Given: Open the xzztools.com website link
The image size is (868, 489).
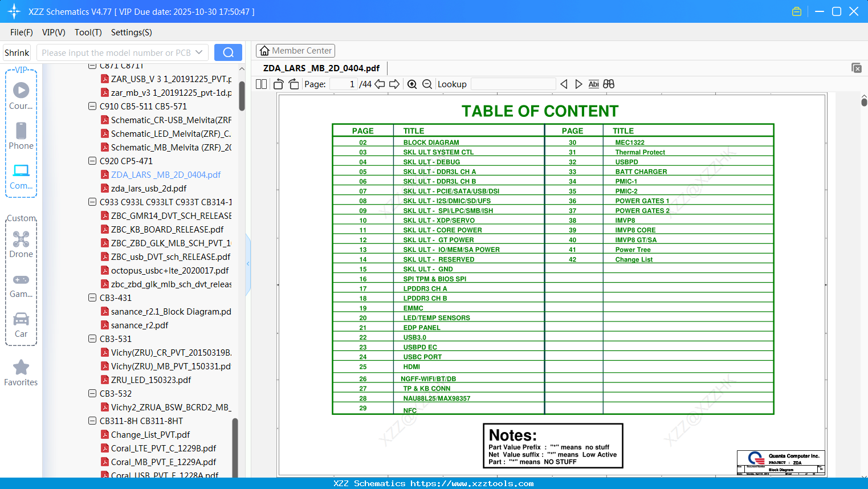Looking at the screenshot, I should pyautogui.click(x=472, y=483).
